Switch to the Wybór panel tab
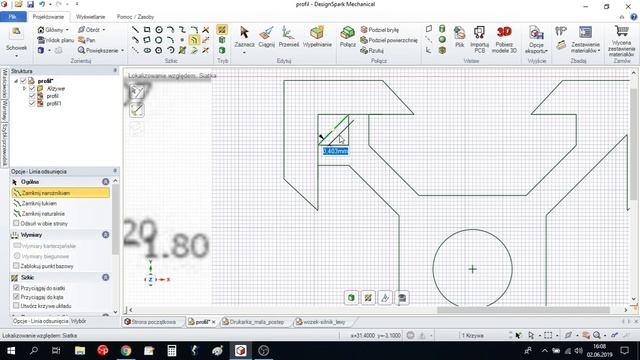Image resolution: width=640 pixels, height=360 pixels. click(78, 321)
